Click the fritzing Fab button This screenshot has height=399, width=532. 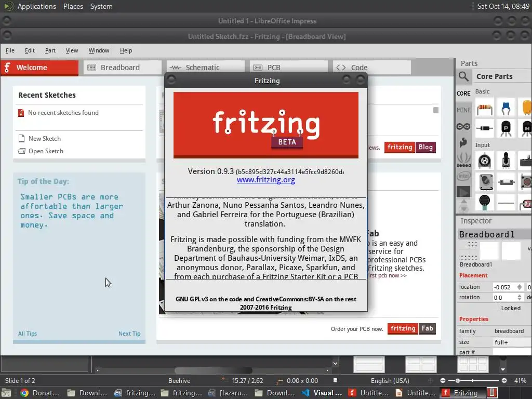coord(411,328)
